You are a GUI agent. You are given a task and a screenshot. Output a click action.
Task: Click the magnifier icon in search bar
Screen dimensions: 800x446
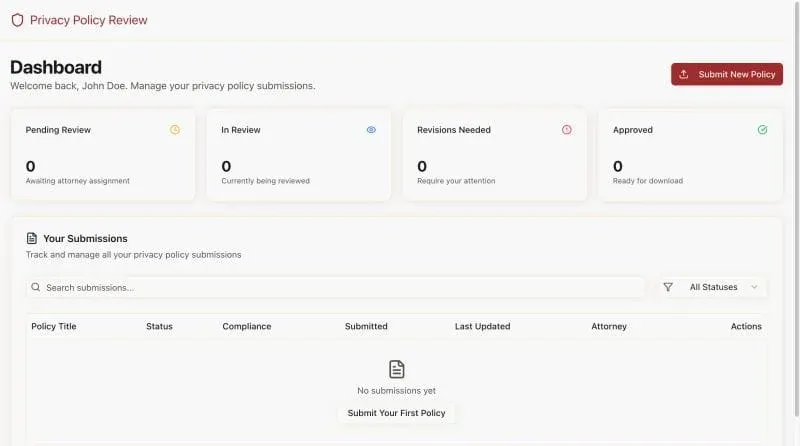[x=36, y=287]
